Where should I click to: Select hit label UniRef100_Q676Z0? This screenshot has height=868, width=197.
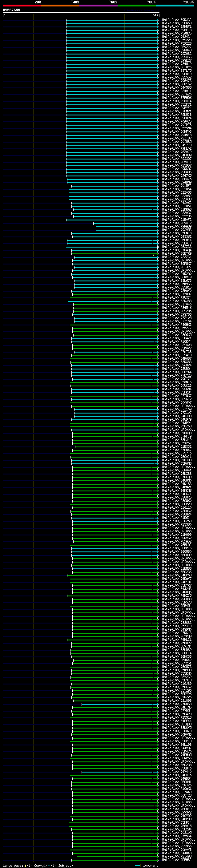177,94
